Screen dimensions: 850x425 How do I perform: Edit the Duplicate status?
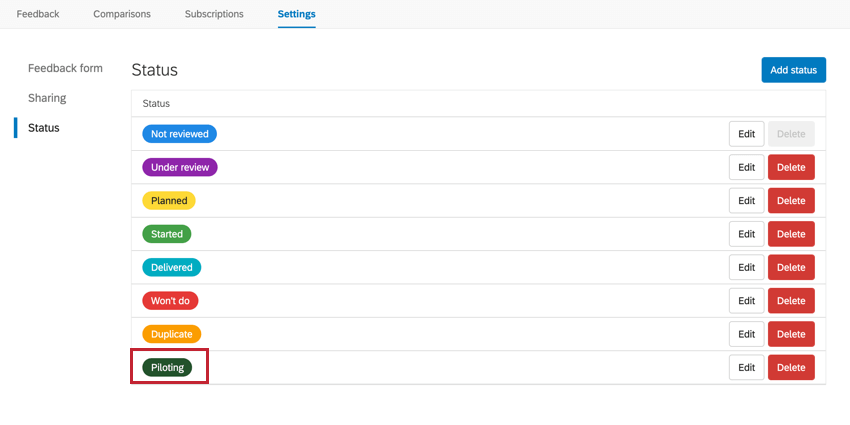click(x=746, y=334)
